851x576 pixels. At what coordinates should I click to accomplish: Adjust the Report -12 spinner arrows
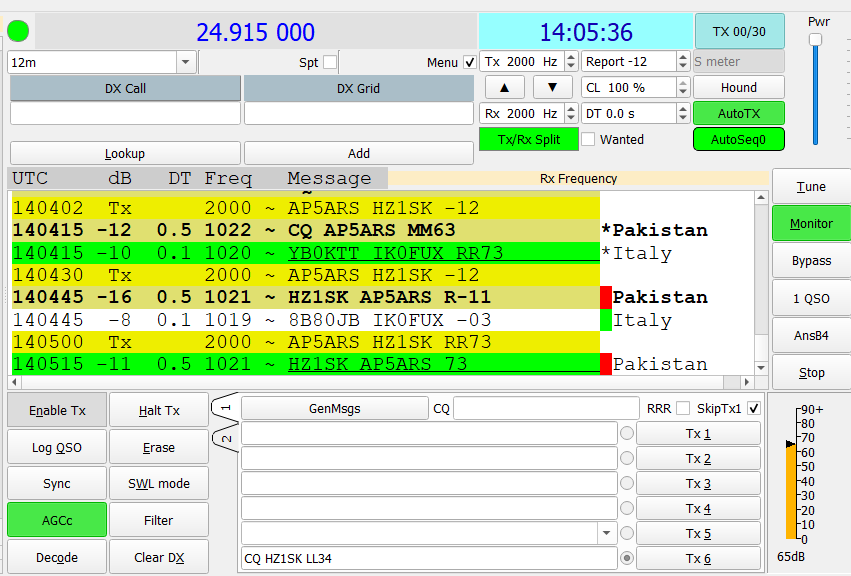[683, 61]
